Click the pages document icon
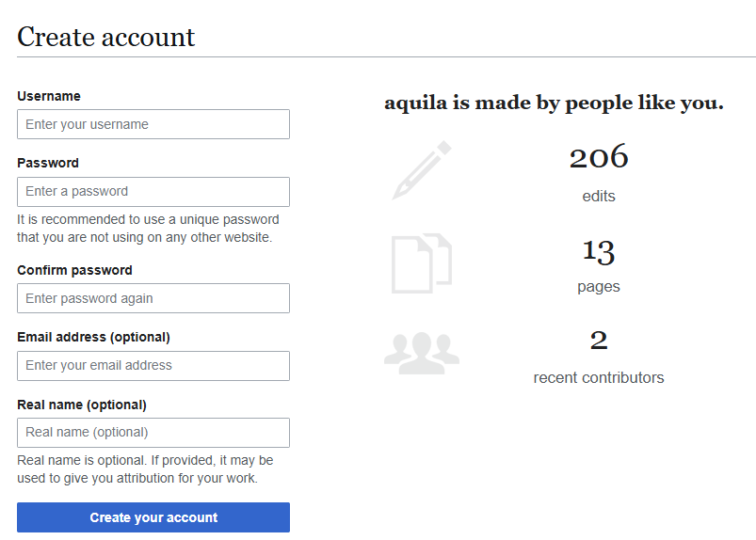 click(x=422, y=263)
